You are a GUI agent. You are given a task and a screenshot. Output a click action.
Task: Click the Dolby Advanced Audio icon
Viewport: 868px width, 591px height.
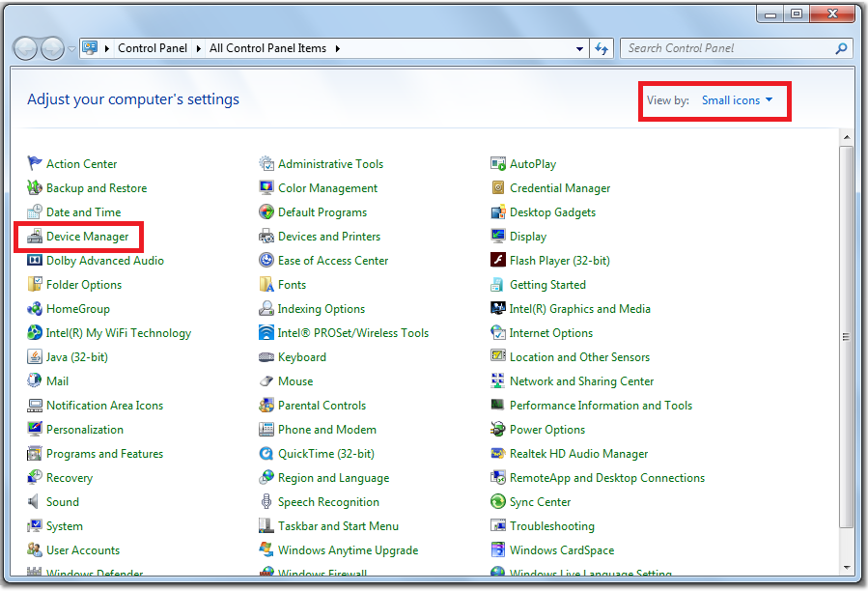pyautogui.click(x=35, y=261)
